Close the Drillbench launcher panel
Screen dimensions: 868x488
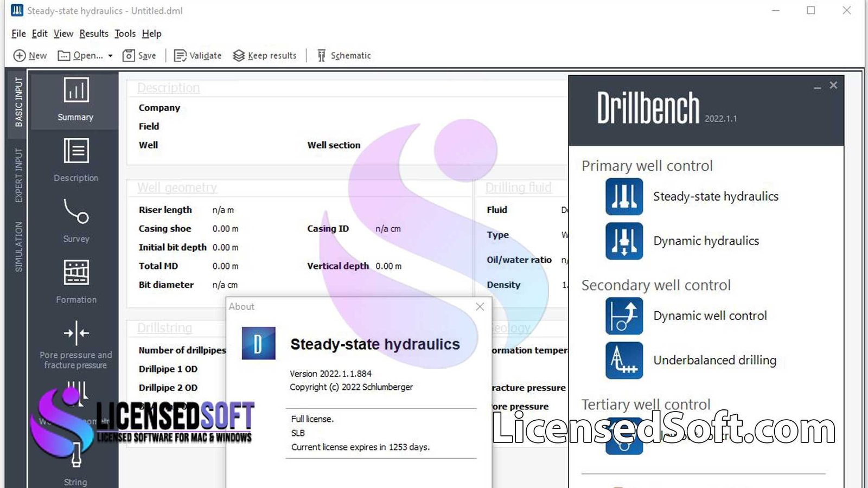[x=834, y=85]
